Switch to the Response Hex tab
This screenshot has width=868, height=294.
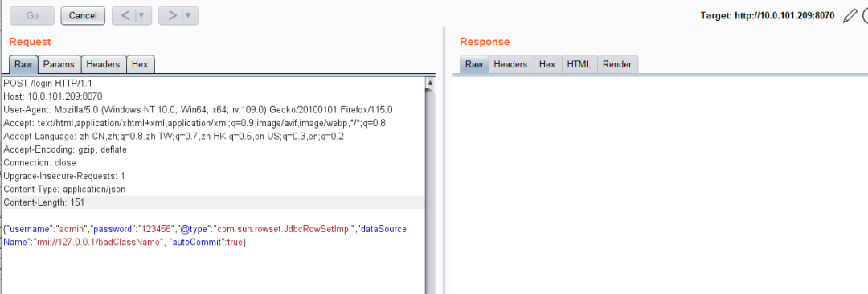[547, 64]
